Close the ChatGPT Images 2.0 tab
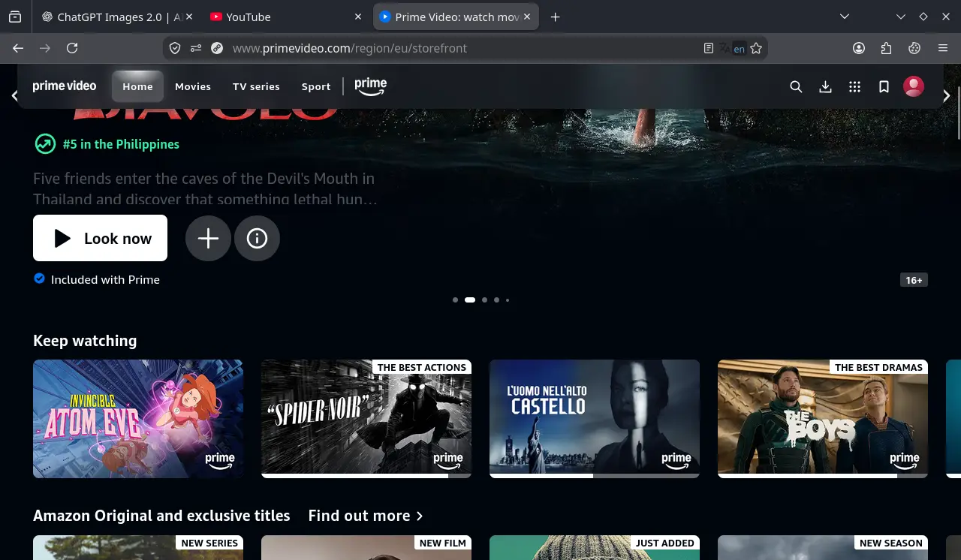 tap(188, 17)
